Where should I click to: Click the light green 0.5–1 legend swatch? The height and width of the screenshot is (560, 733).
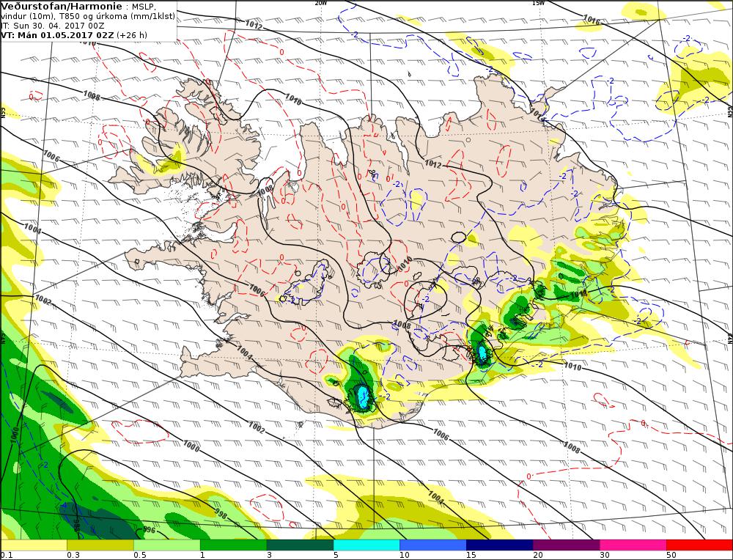pos(167,545)
